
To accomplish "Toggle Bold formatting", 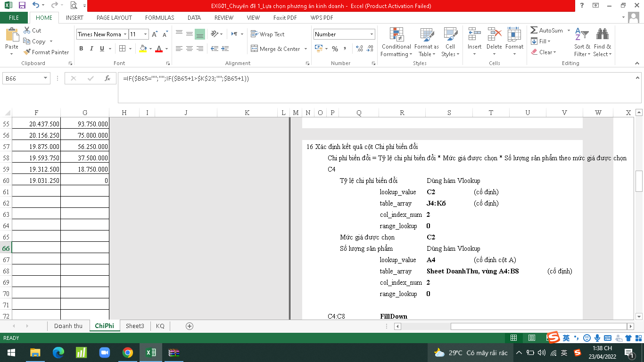I will 81,49.
